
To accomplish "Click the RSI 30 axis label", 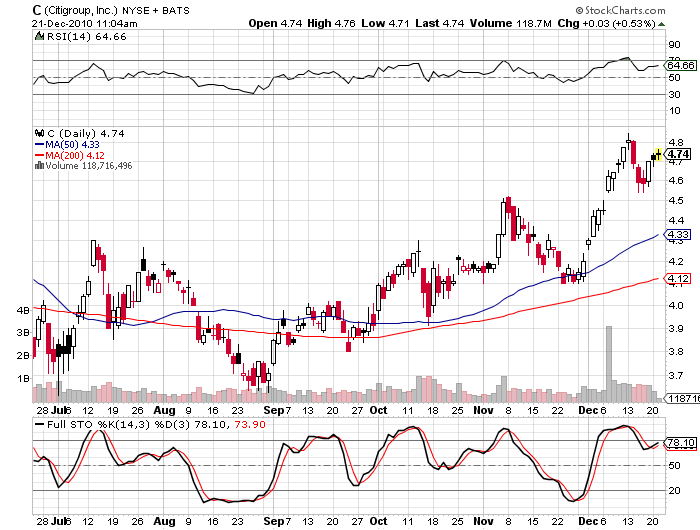I will [675, 94].
